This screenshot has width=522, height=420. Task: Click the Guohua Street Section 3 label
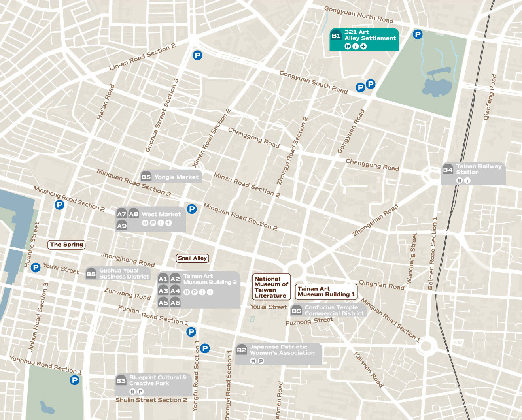coord(162,115)
